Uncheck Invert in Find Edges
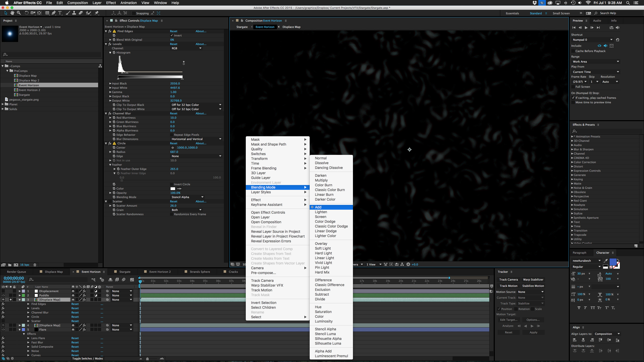The height and width of the screenshot is (362, 644). point(172,35)
